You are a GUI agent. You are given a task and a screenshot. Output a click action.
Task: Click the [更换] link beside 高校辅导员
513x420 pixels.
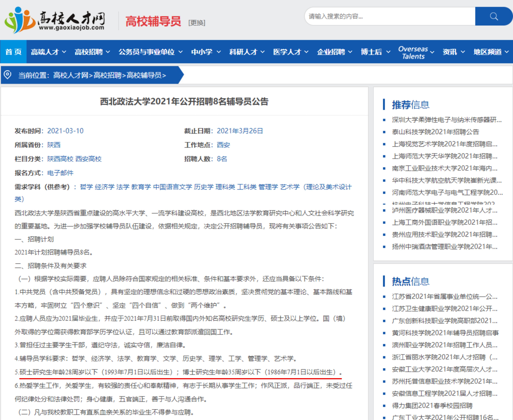197,23
